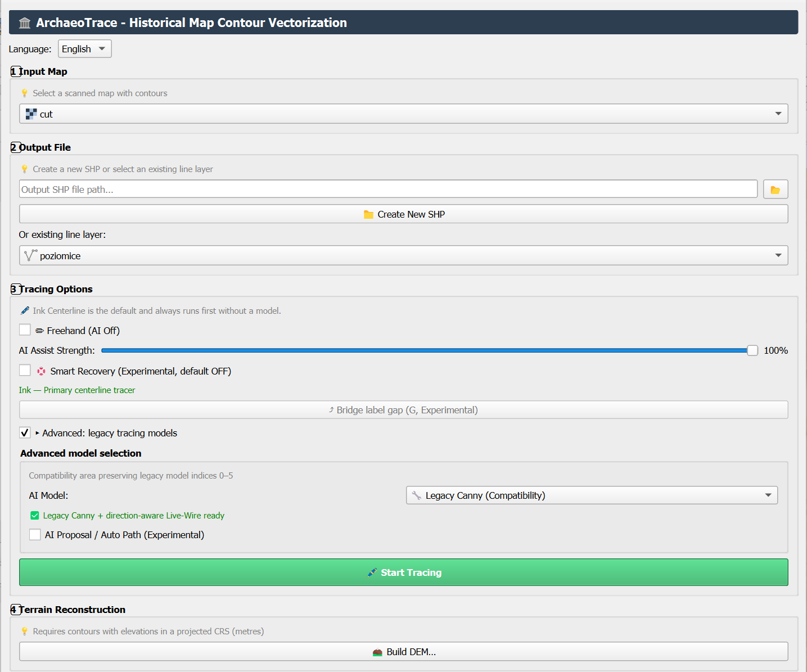Click the "Ink — Primary centerline tracer" status text

coord(77,390)
